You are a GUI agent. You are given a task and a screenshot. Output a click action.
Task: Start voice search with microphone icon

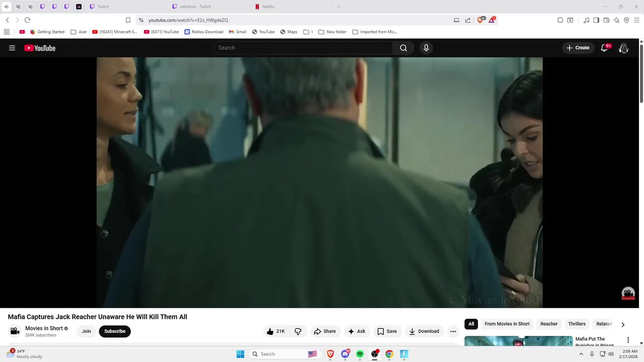tap(426, 48)
